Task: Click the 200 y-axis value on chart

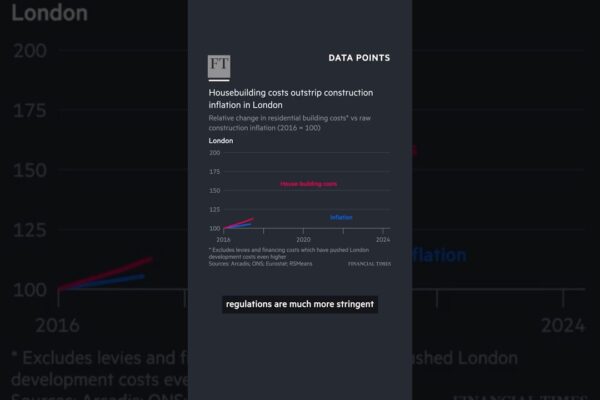Action: tap(214, 153)
